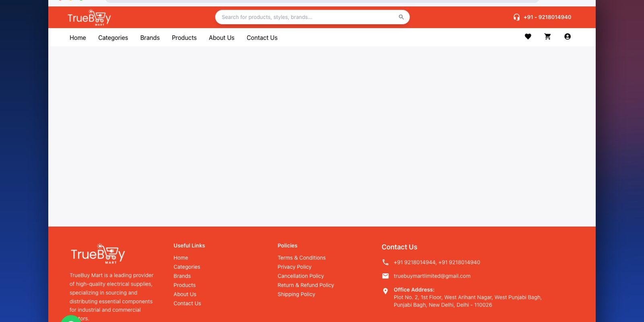Open the Cancellation Policy link

click(301, 276)
